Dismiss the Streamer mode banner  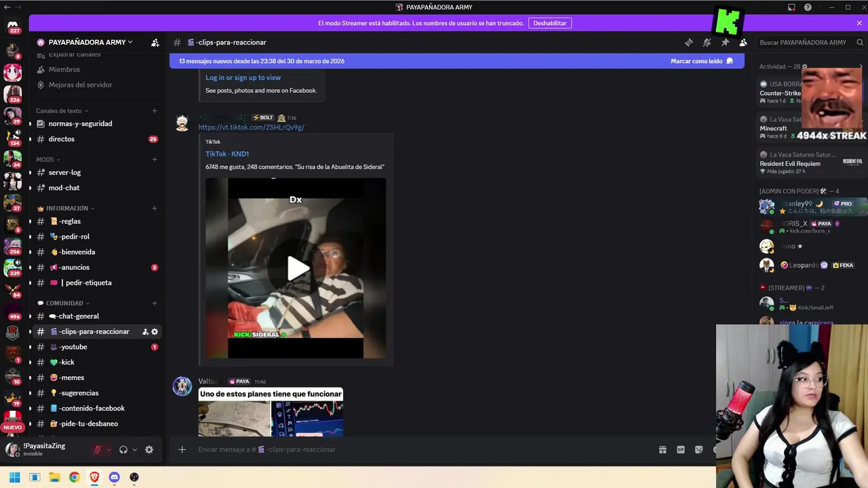point(859,23)
